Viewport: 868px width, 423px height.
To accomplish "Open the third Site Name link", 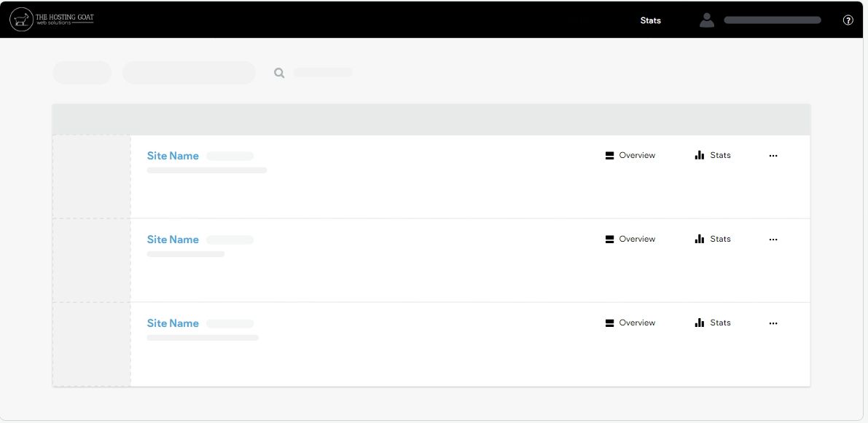I will tap(173, 323).
